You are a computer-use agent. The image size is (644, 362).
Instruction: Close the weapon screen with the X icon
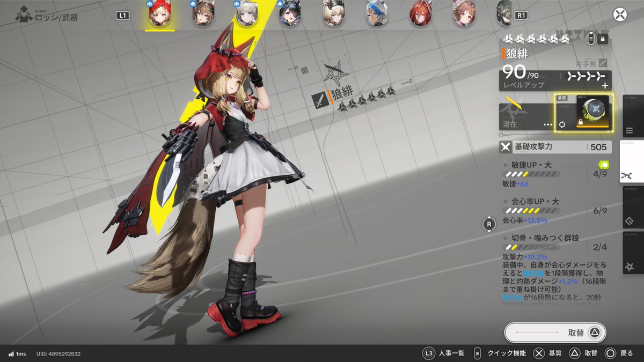tap(620, 14)
